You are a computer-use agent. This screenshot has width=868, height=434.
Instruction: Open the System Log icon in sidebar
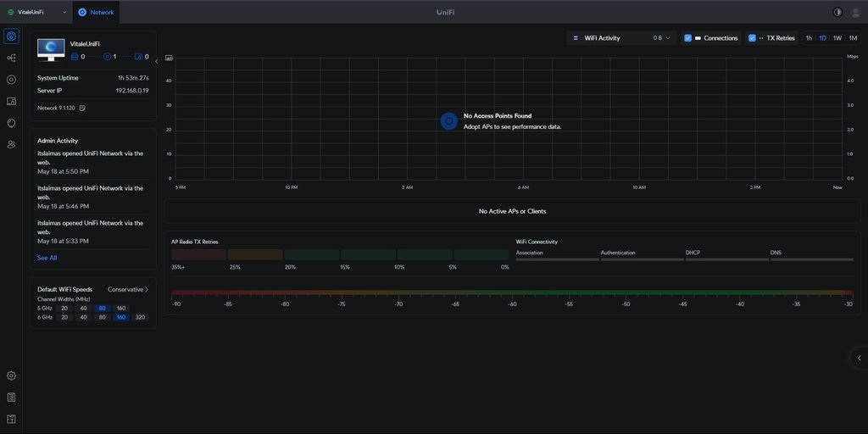pyautogui.click(x=11, y=398)
